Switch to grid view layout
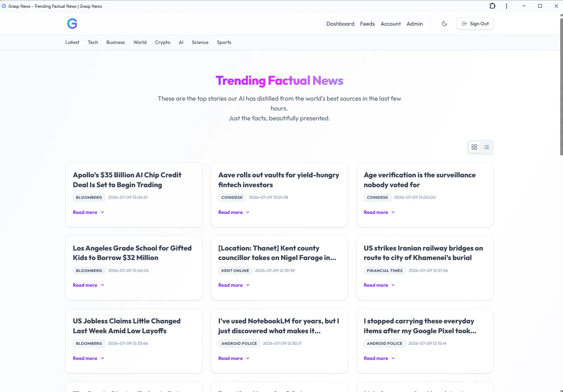This screenshot has height=392, width=563. click(474, 147)
